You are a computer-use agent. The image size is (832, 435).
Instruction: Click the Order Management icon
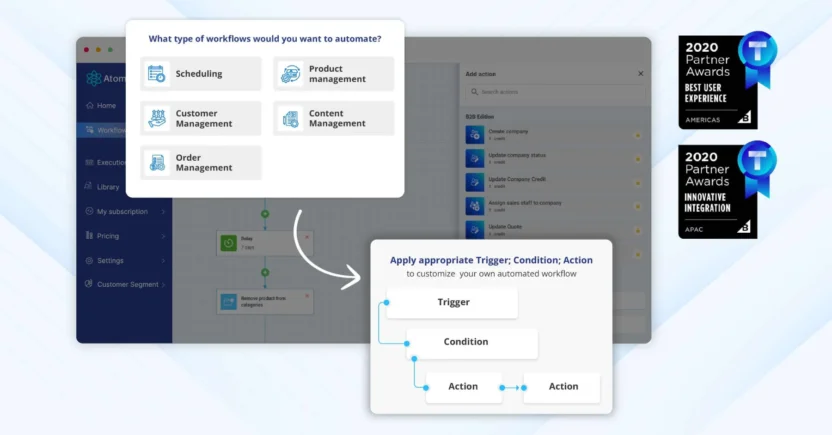(x=157, y=163)
